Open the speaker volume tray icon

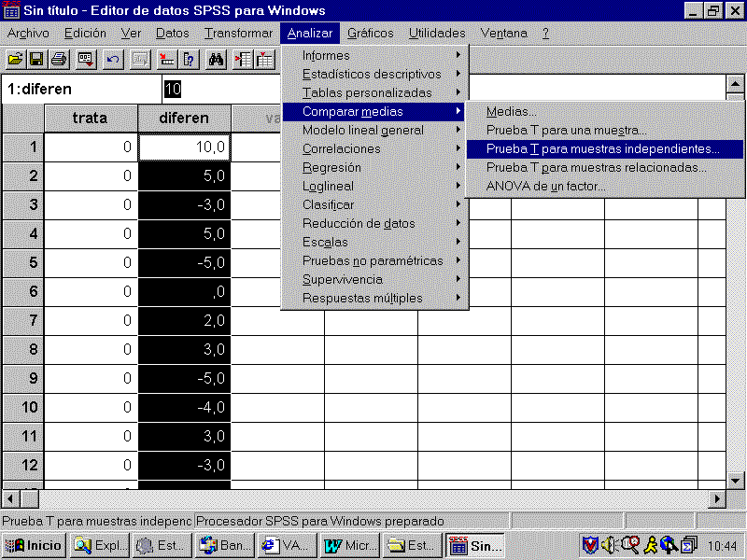click(610, 545)
